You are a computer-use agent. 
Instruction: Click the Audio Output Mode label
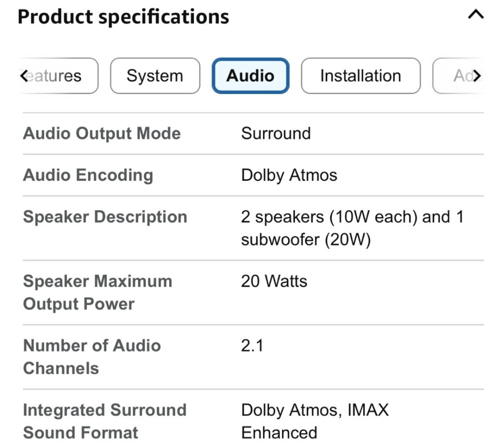pyautogui.click(x=102, y=134)
